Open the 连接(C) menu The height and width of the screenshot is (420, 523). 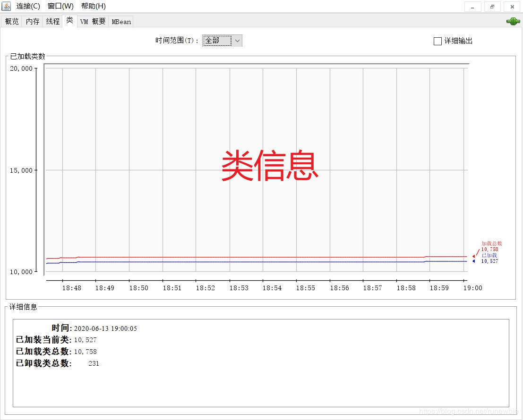(28, 6)
